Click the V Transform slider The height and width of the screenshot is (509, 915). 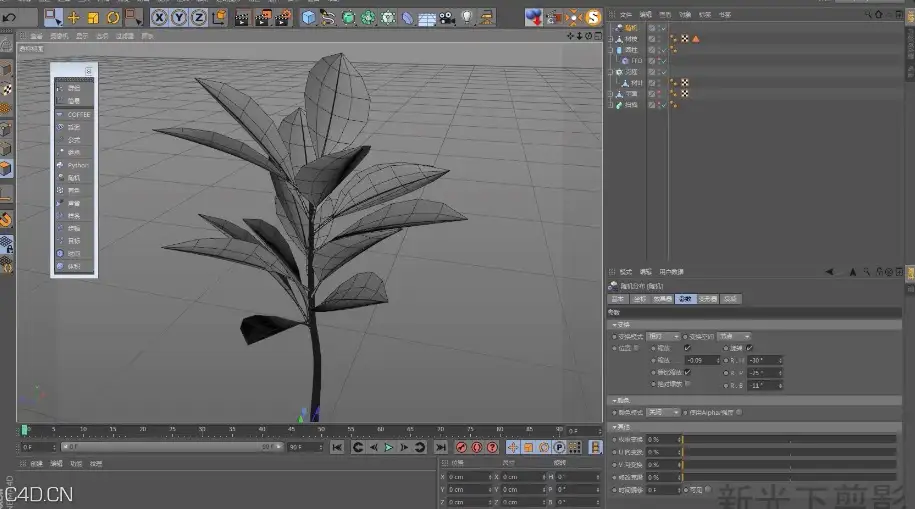[789, 465]
